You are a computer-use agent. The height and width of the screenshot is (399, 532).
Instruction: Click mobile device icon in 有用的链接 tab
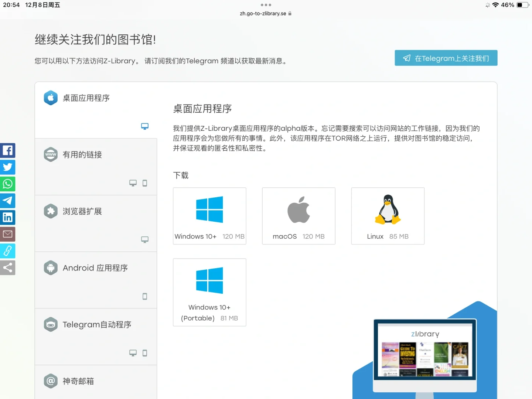(x=145, y=183)
